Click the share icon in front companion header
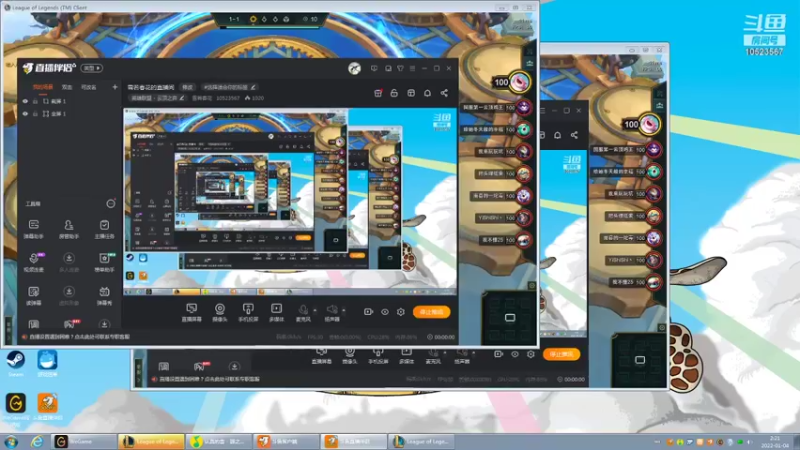 [x=444, y=93]
